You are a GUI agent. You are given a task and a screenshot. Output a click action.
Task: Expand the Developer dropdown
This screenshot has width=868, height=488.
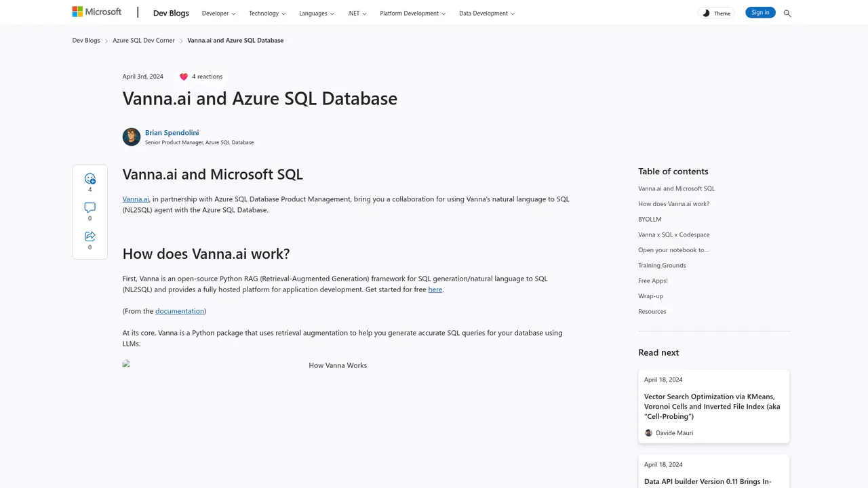(219, 13)
